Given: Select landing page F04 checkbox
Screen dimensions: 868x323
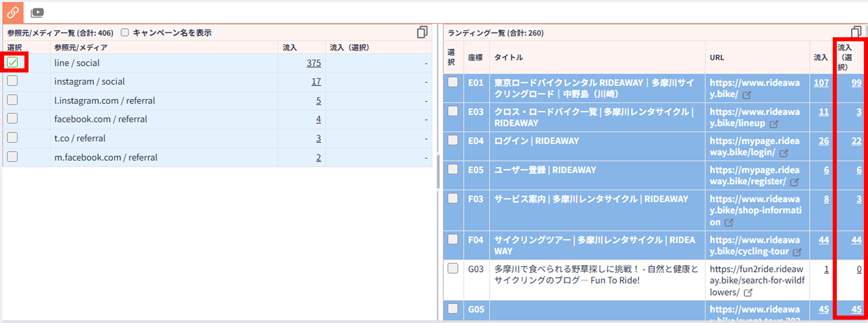Looking at the screenshot, I should point(453,239).
